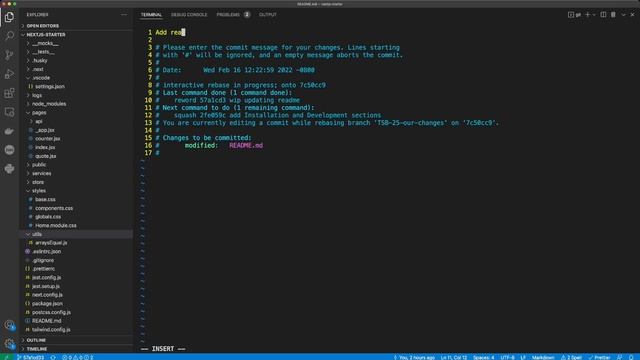Expand the __mocks__ folder
Viewport: 640px width, 360px height.
tap(45, 43)
